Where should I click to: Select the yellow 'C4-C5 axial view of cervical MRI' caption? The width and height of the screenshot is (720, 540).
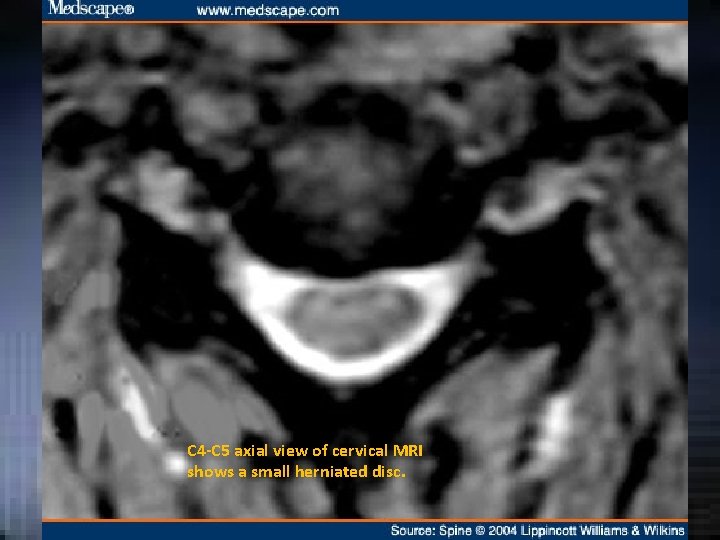click(304, 451)
